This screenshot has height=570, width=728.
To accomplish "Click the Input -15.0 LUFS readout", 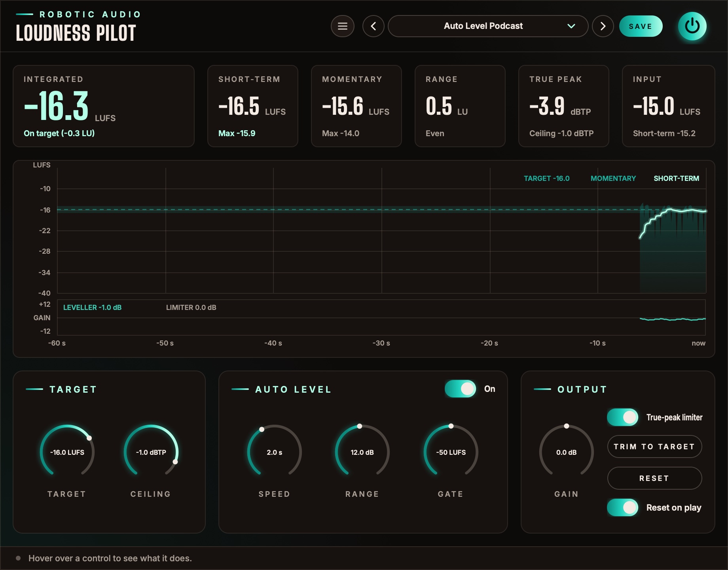I will [667, 106].
